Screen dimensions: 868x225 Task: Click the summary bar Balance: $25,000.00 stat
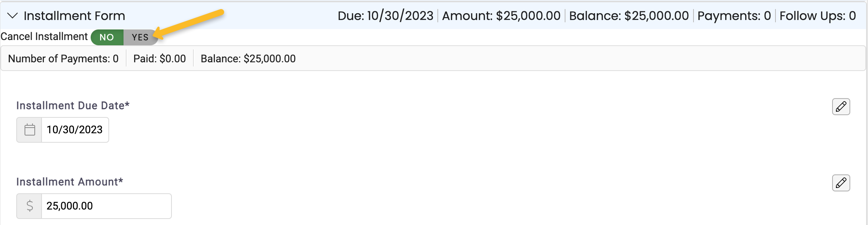[x=248, y=59]
